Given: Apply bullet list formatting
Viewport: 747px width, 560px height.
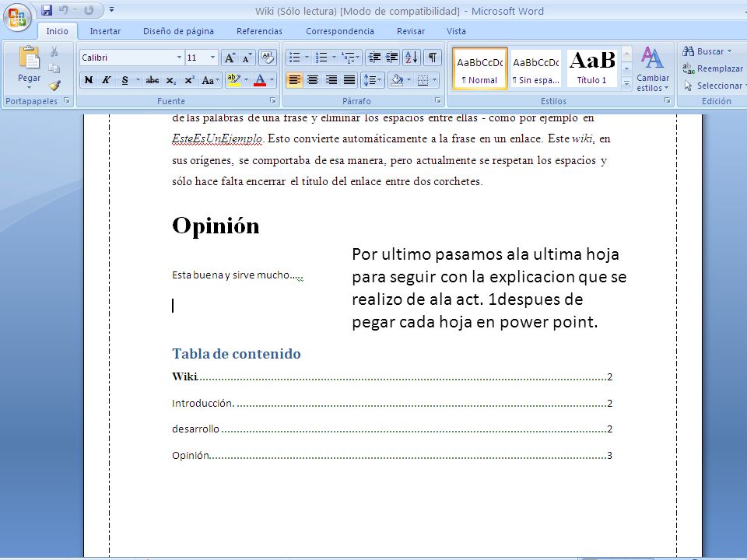Looking at the screenshot, I should click(x=295, y=58).
